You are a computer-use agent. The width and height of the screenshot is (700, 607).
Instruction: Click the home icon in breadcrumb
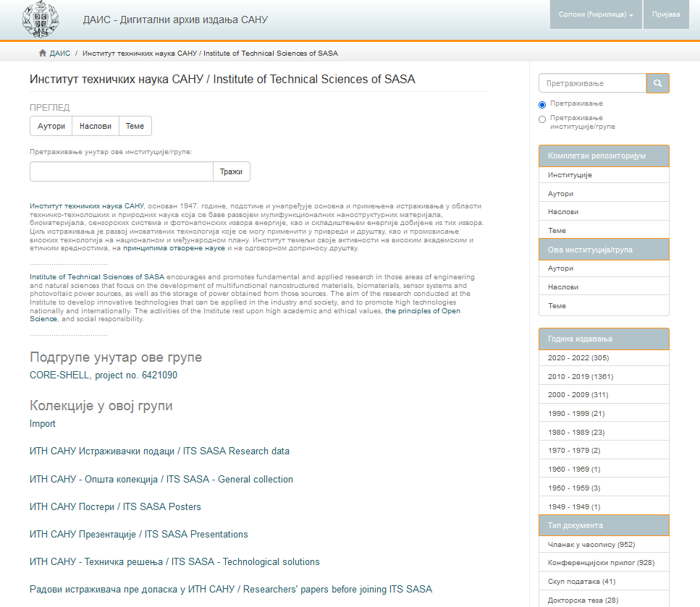(x=43, y=53)
